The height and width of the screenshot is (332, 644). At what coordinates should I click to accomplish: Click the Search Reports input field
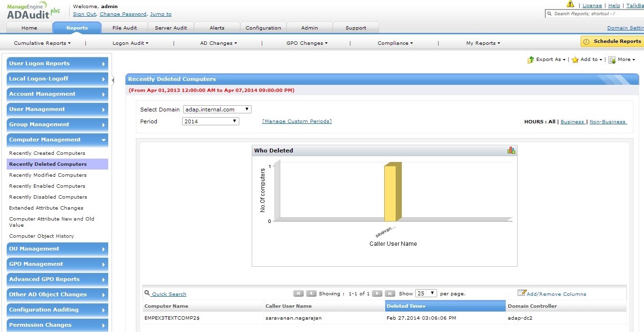click(x=597, y=14)
